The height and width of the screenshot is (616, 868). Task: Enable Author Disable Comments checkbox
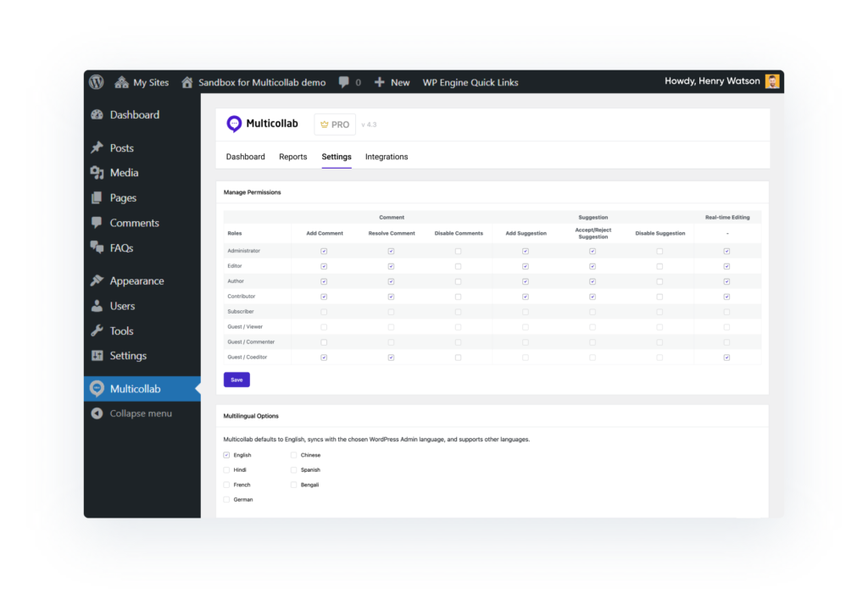coord(459,281)
